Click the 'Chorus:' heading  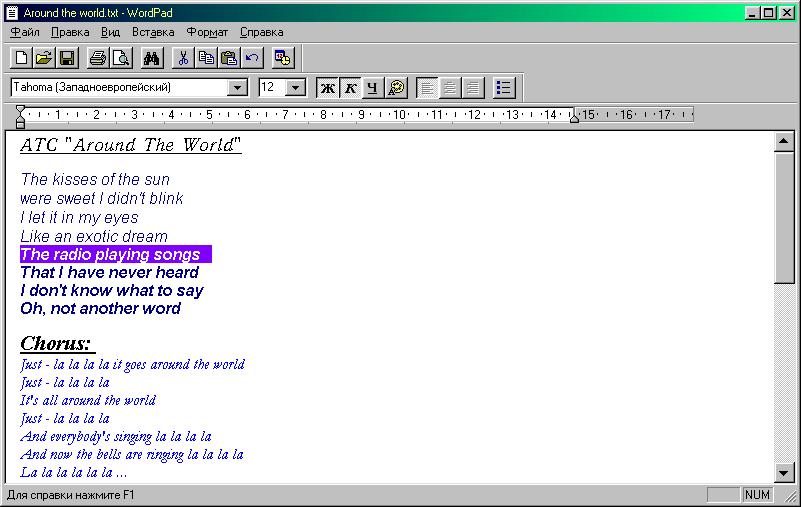(58, 343)
